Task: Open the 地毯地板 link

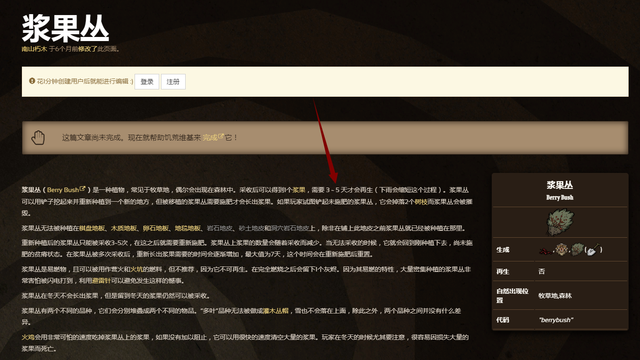Action: 187,228
